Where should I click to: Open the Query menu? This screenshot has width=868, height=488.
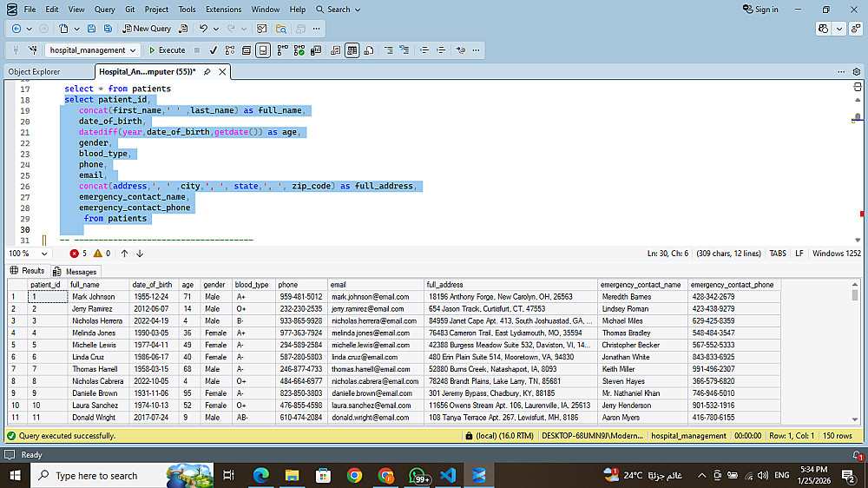click(105, 10)
